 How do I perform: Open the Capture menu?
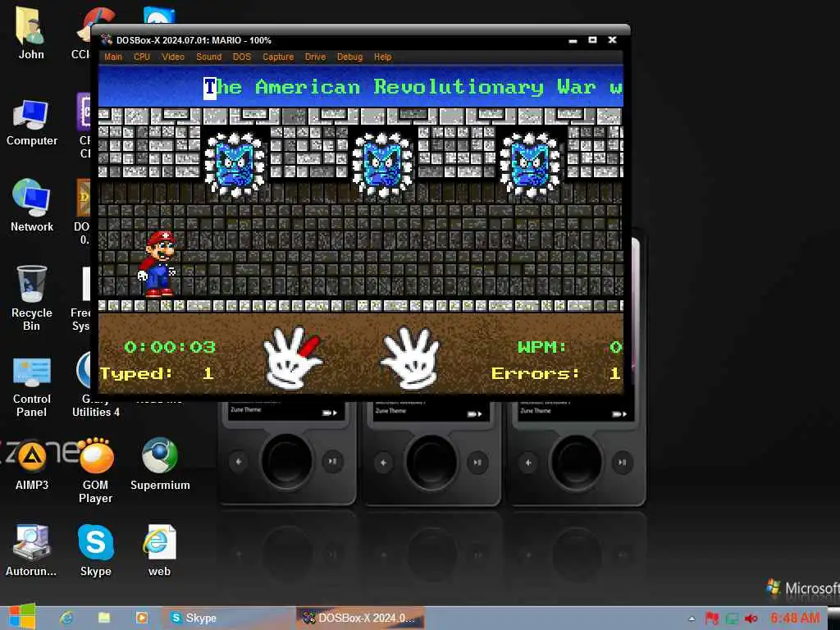click(x=278, y=57)
